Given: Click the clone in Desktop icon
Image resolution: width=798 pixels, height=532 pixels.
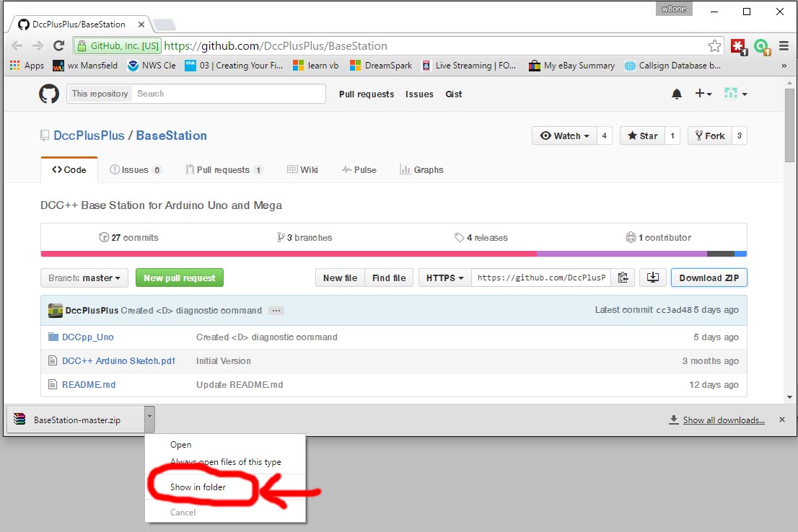Looking at the screenshot, I should (x=652, y=278).
